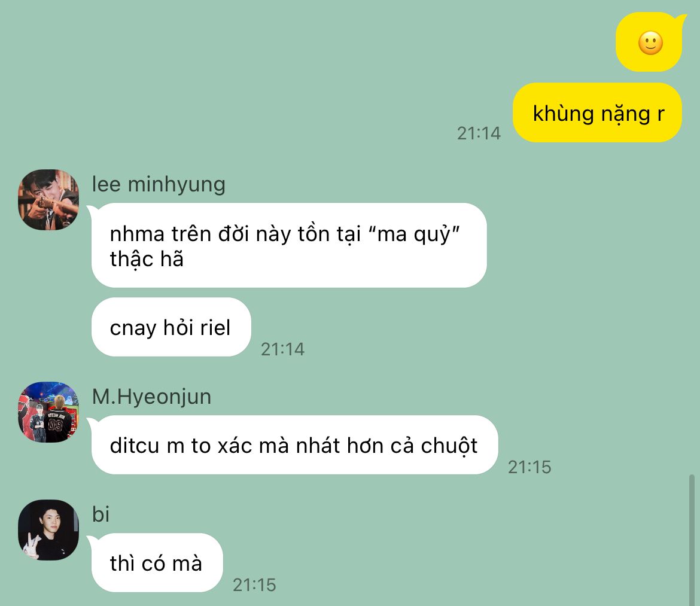Tap the 21:14 timestamp after 'cnay hỏi riel'
Viewport: 700px width, 606px height.
(282, 349)
